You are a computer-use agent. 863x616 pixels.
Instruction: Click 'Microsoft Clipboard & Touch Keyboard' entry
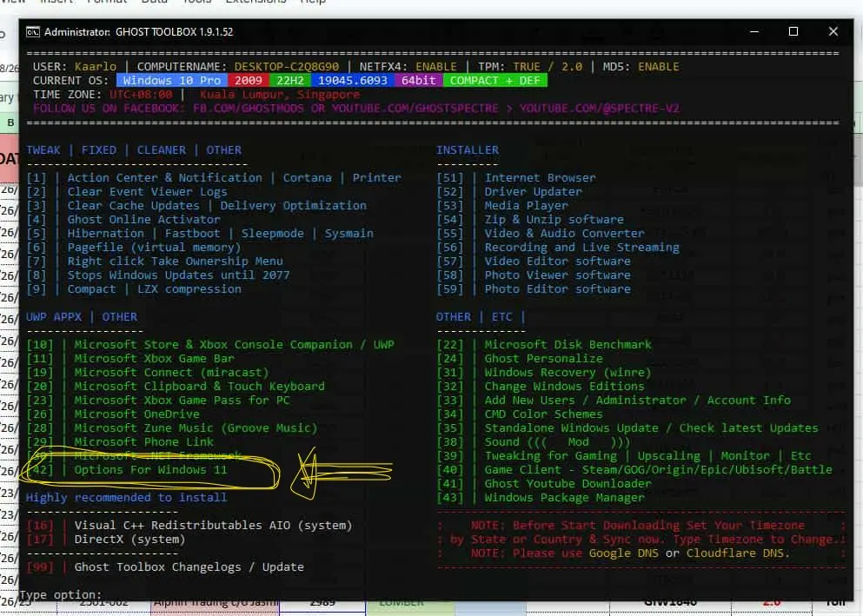199,387
